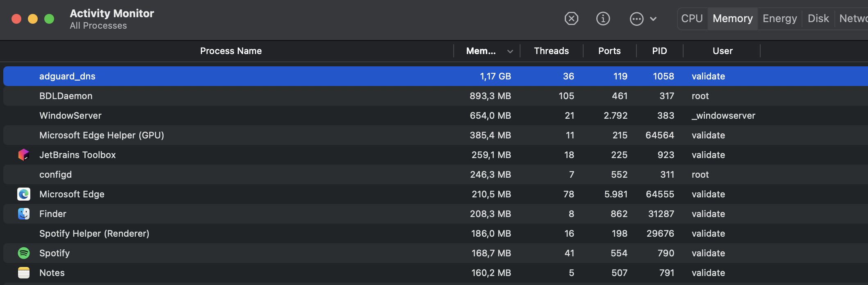Click the 5.981 ports value
Screen dimensions: 868x285
point(616,194)
